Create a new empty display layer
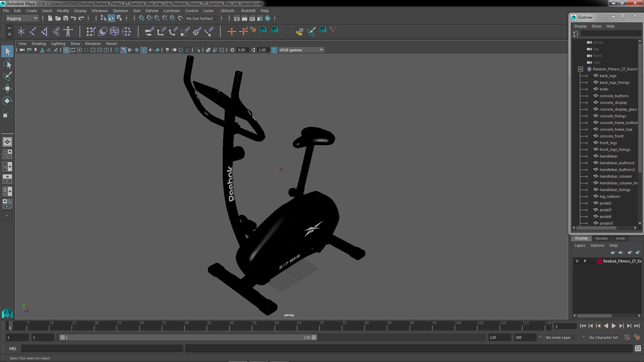 coord(630,252)
